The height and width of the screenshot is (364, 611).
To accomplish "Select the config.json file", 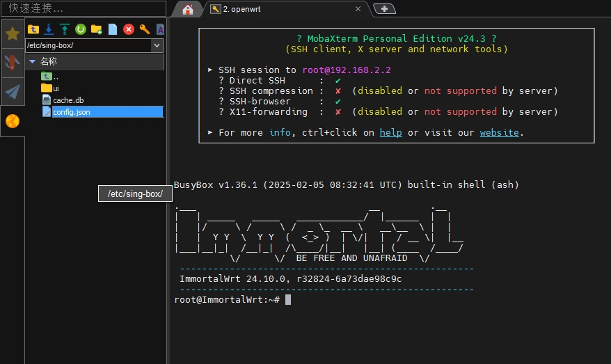I will pos(102,112).
